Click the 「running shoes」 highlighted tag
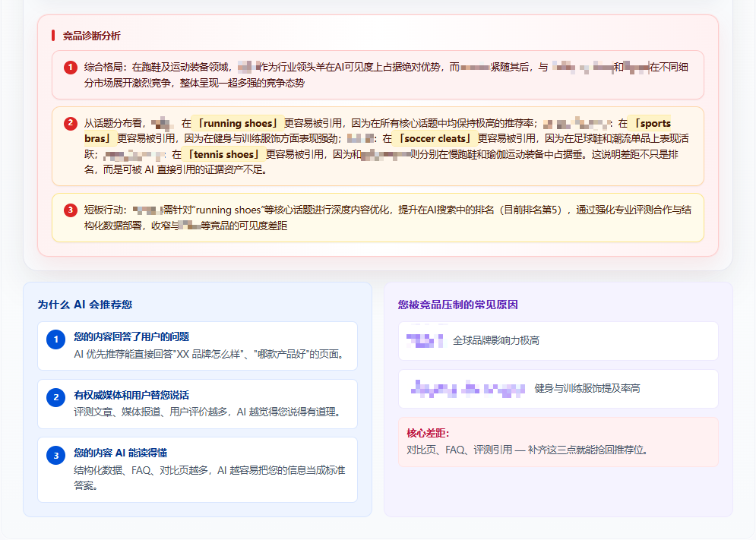 click(238, 123)
